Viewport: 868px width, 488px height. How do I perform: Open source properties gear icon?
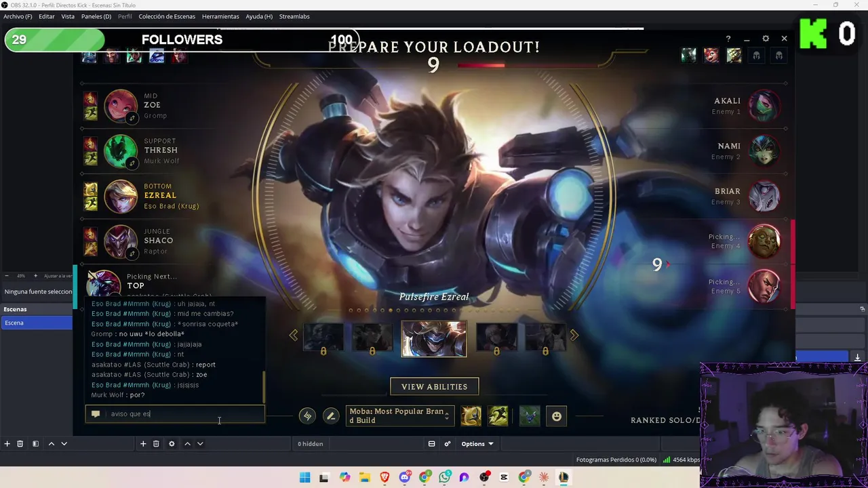tap(172, 444)
